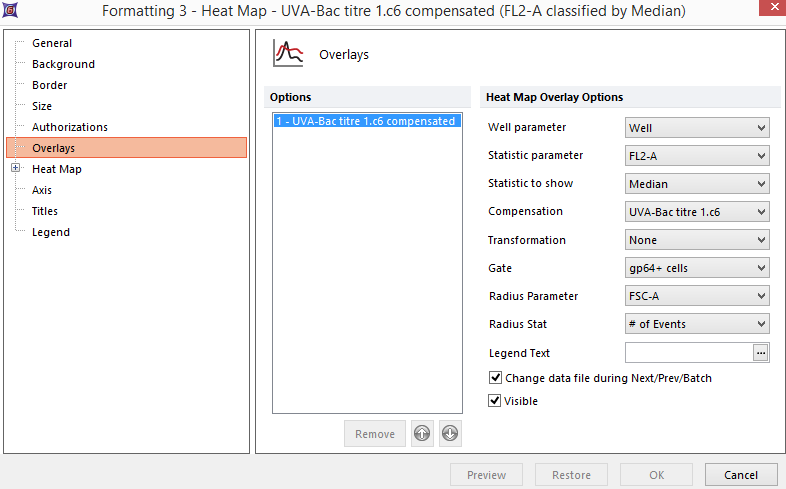Screen dimensions: 786x489
Task: Toggle Change data file during Next/Prev/Batch
Action: 495,378
